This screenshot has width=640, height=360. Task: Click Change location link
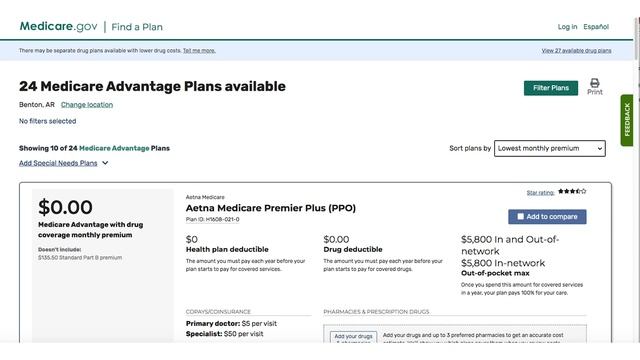point(87,104)
